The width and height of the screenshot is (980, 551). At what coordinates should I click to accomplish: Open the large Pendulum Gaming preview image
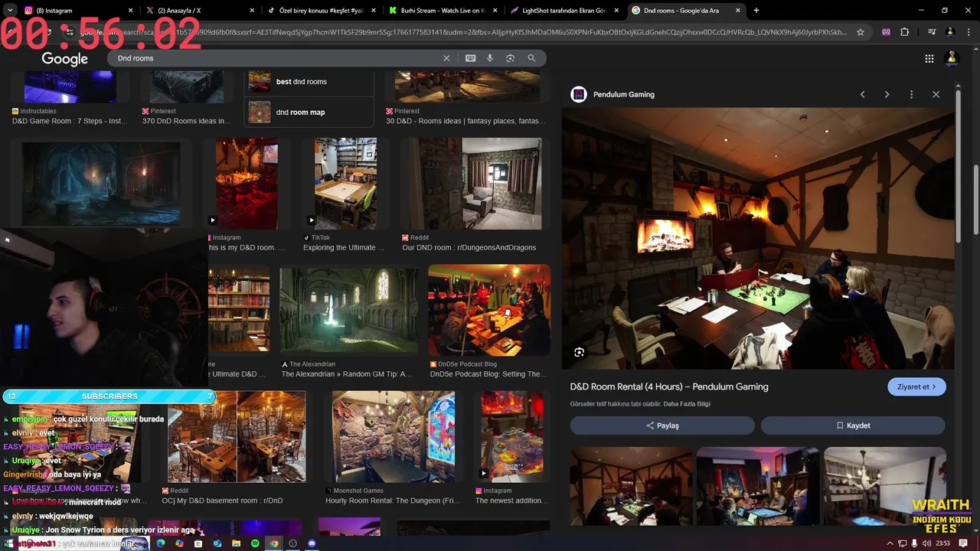758,238
